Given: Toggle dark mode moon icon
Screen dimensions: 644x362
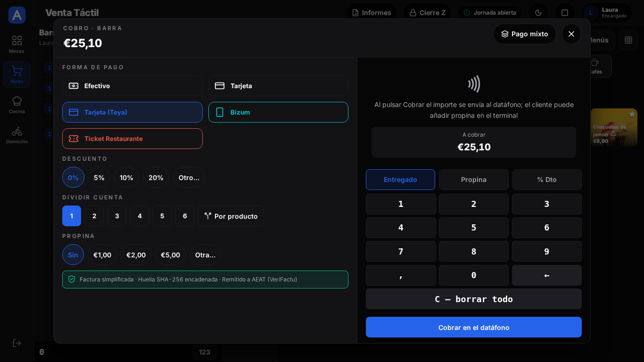Looking at the screenshot, I should (x=538, y=13).
